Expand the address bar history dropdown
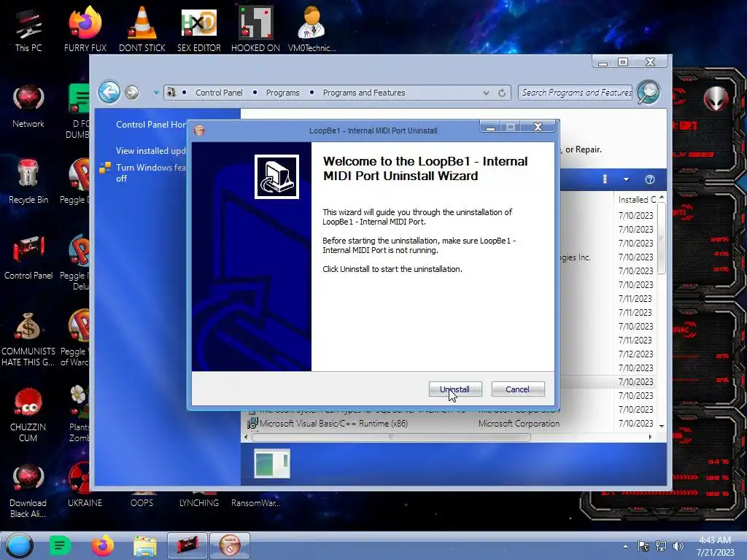The image size is (747, 560). [486, 93]
